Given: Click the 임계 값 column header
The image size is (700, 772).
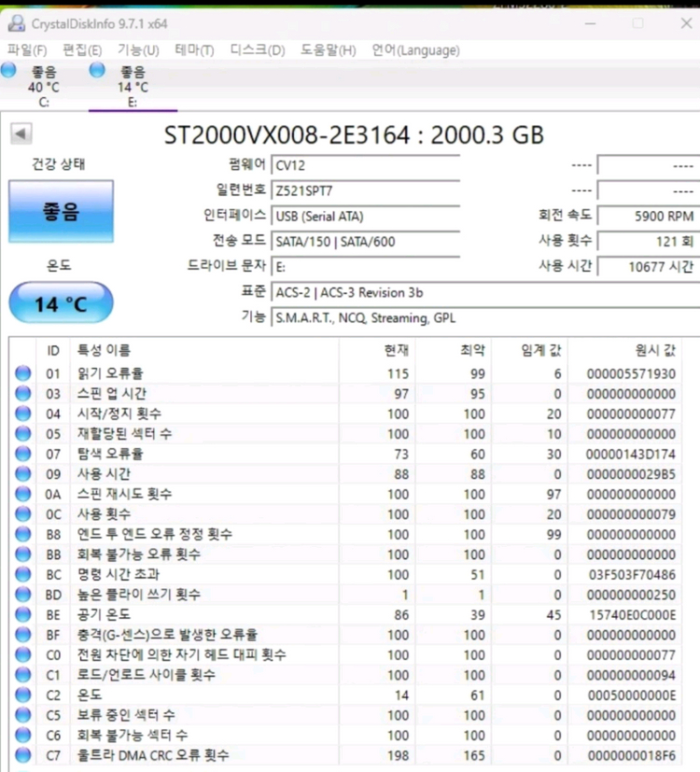Looking at the screenshot, I should (530, 351).
